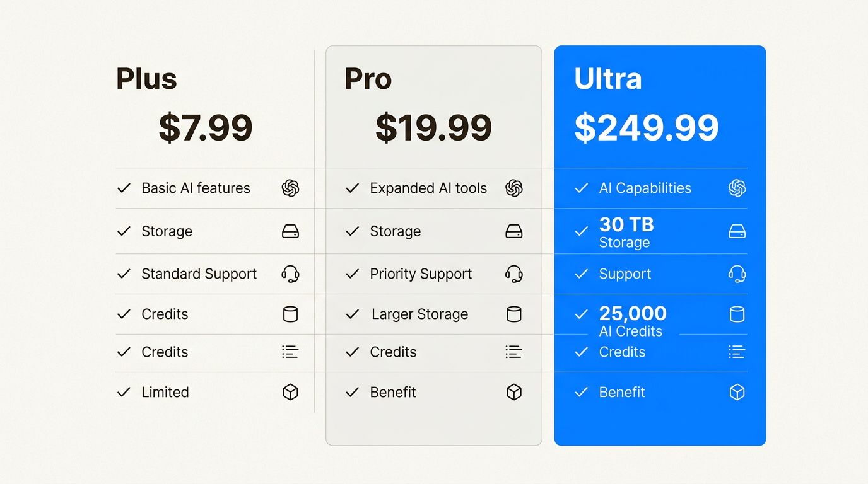Click the headset icon in Ultra Support row
The image size is (868, 484).
tap(737, 274)
